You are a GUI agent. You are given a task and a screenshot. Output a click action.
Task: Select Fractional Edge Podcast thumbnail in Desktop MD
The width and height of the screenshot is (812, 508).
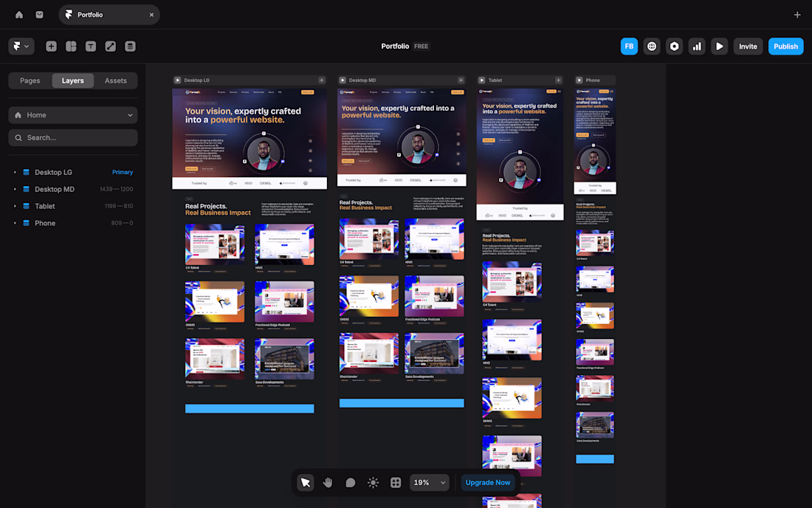point(434,296)
